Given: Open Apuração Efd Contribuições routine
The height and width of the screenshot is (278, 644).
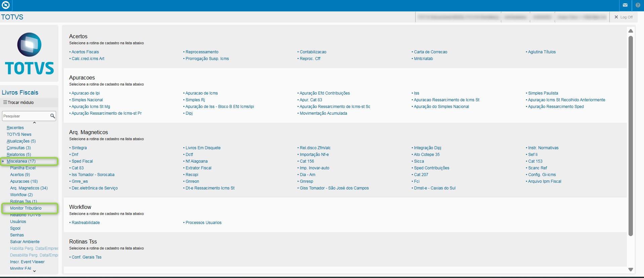Looking at the screenshot, I should click(325, 93).
